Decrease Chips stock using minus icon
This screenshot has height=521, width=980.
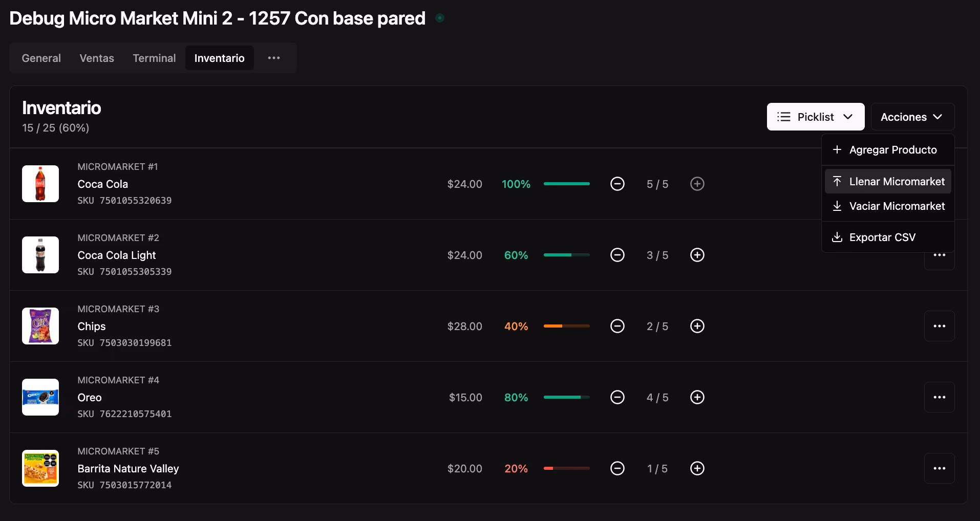click(617, 326)
